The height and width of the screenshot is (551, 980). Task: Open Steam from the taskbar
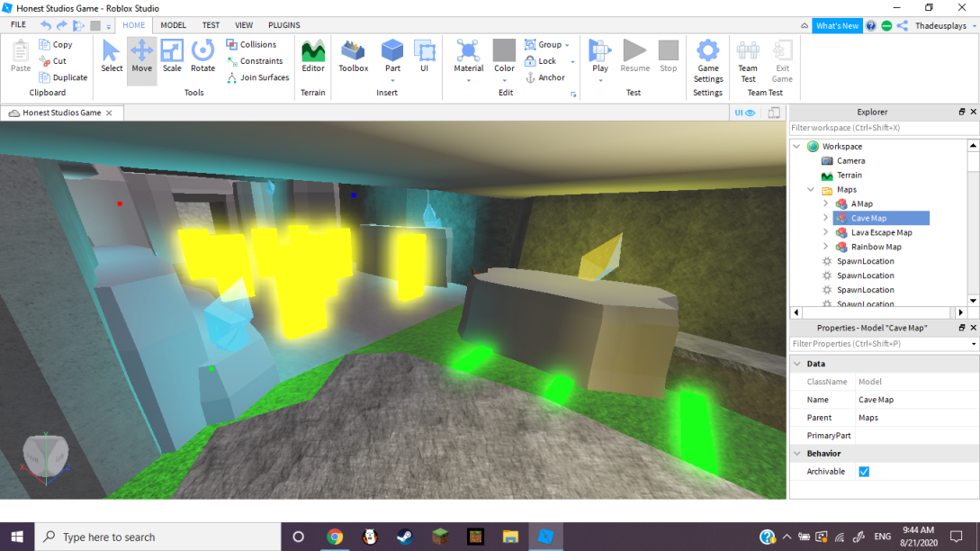(405, 537)
